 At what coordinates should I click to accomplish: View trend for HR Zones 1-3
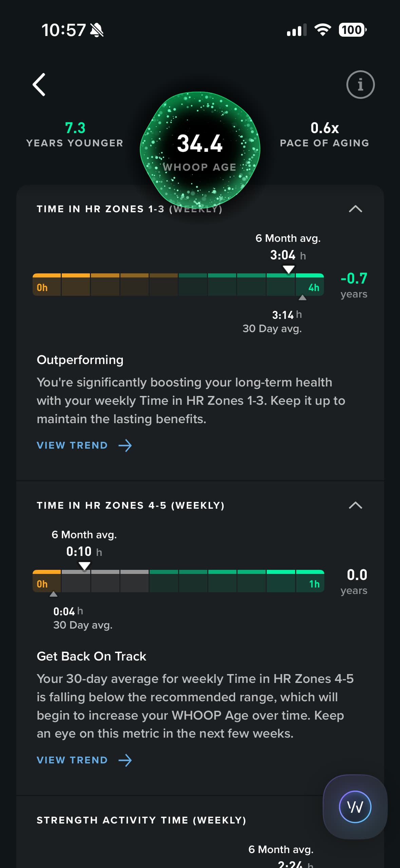click(x=72, y=446)
